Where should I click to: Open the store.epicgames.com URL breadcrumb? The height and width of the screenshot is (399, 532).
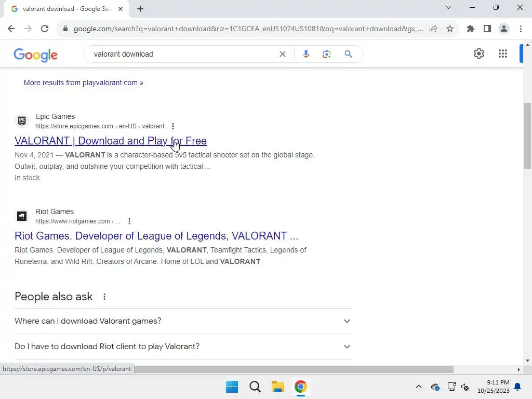[100, 126]
